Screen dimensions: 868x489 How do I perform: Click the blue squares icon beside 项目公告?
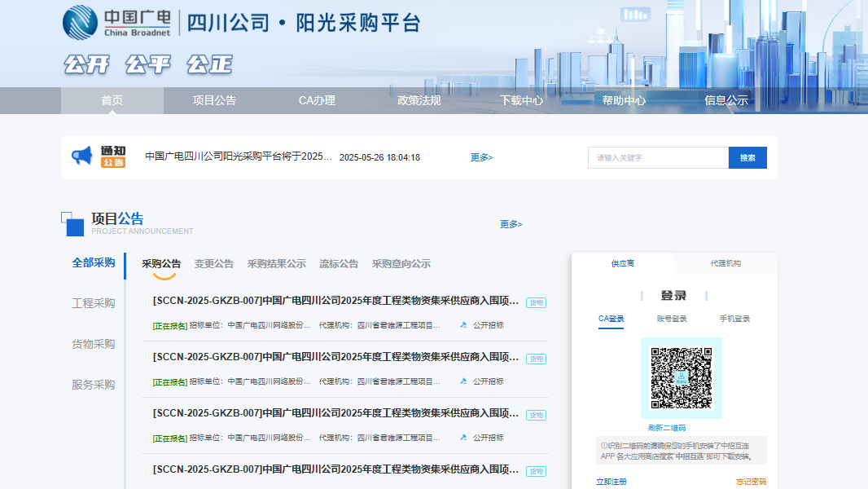click(x=72, y=224)
